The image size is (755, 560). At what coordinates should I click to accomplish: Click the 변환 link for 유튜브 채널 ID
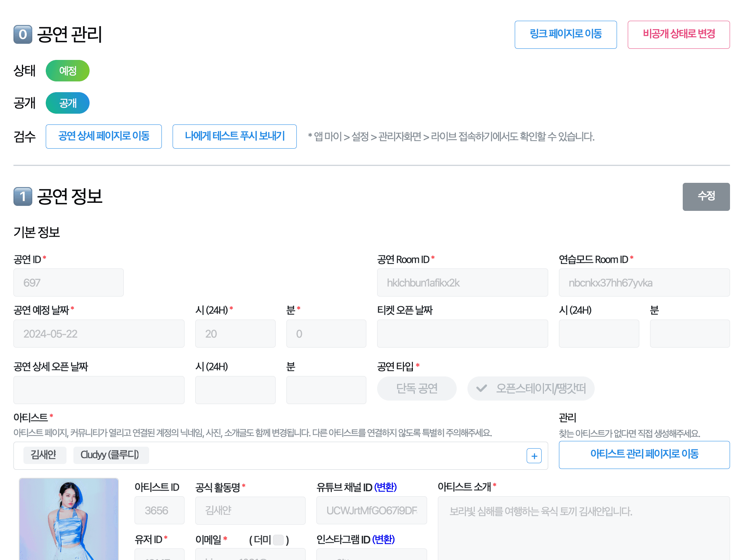[385, 487]
